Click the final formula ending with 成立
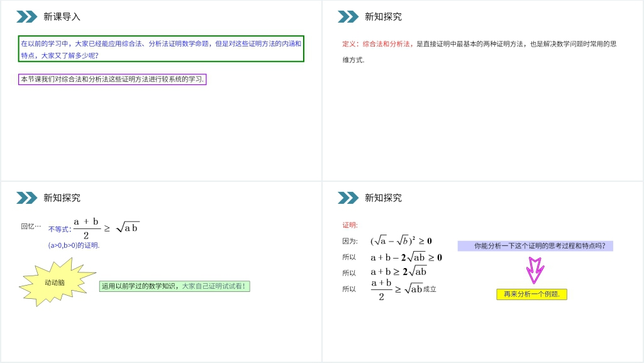644x363 pixels. [403, 289]
